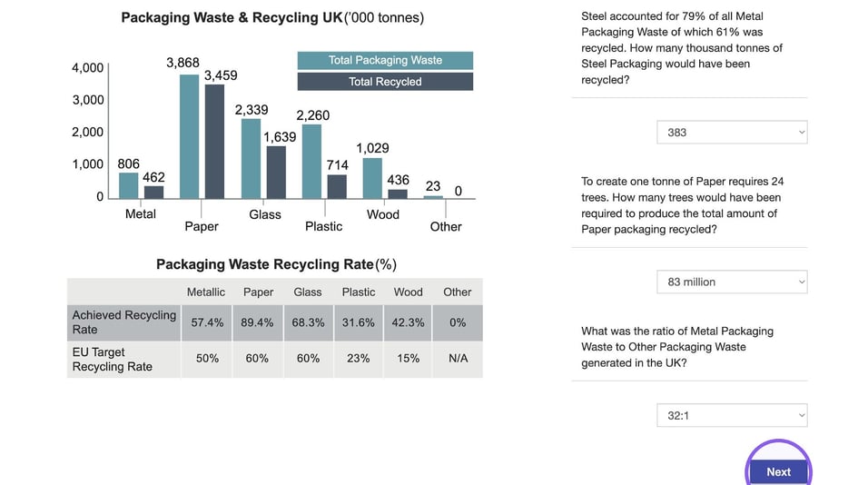Click the 23% Plastic EU target cell
Screen dimensions: 868x485
click(358, 359)
